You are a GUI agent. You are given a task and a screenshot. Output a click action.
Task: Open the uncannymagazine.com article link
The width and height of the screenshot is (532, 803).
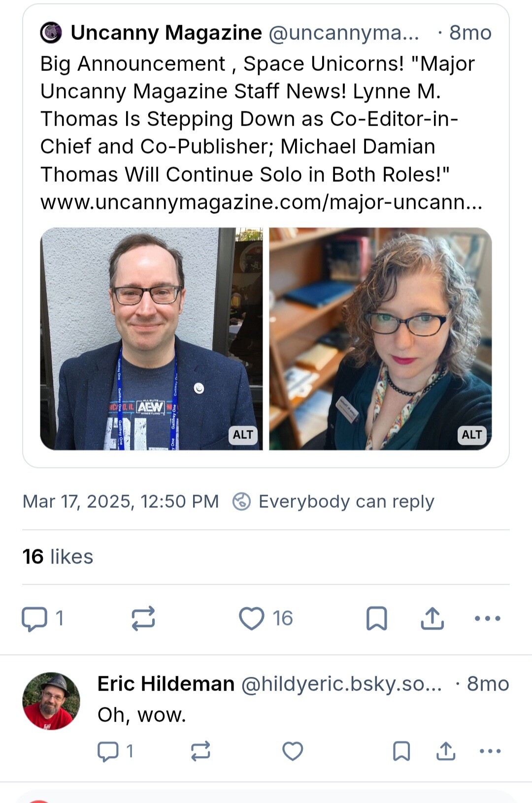(261, 202)
